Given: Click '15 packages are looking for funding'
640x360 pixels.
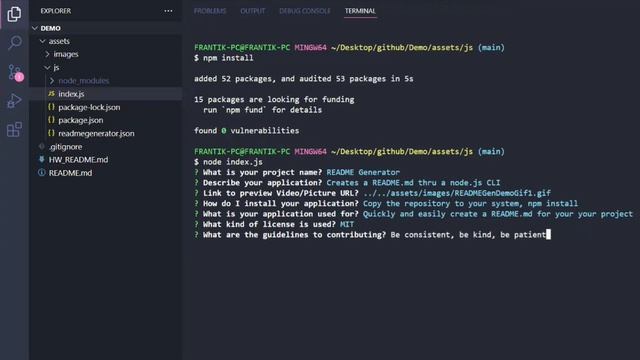Looking at the screenshot, I should tap(274, 100).
